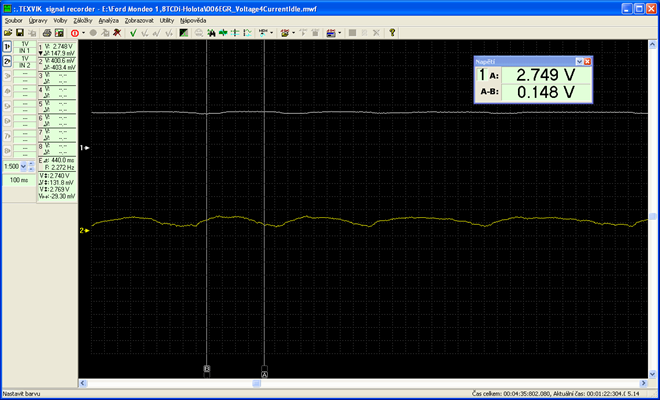Screen dimensions: 660x400
Task: Toggle channel 1 button
Action: coord(7,46)
